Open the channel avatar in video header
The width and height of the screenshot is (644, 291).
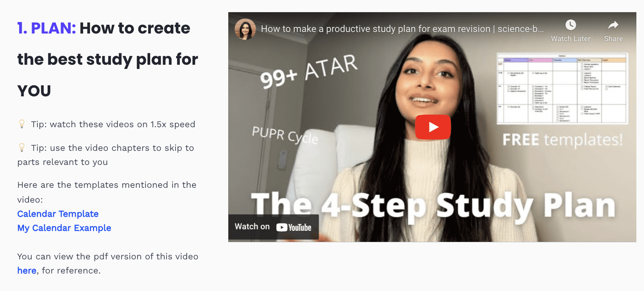click(x=245, y=29)
